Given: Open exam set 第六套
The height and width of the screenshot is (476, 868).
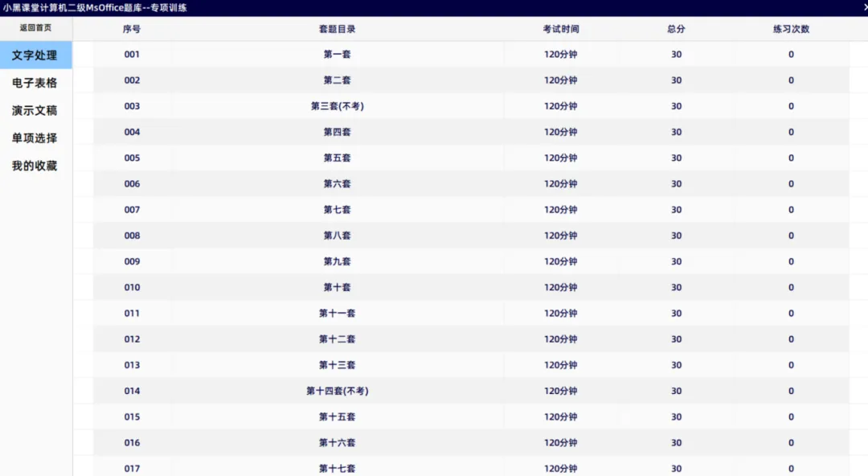Looking at the screenshot, I should tap(337, 183).
